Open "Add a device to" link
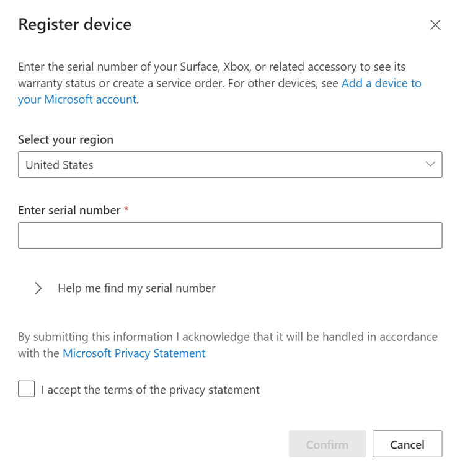The width and height of the screenshot is (460, 476). [x=381, y=83]
